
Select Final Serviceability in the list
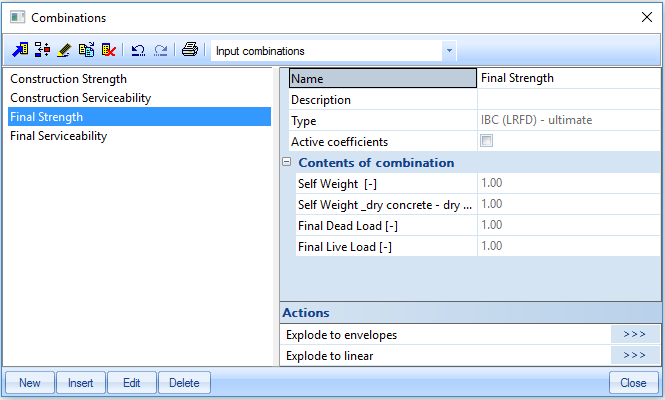tap(58, 137)
